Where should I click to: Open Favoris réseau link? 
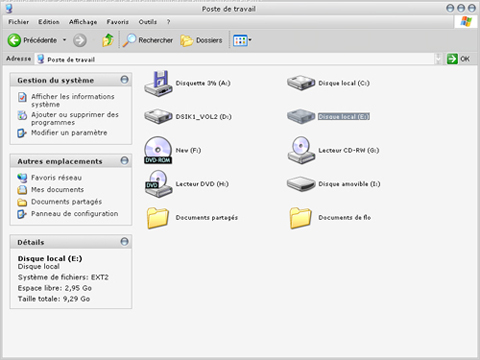pyautogui.click(x=56, y=178)
